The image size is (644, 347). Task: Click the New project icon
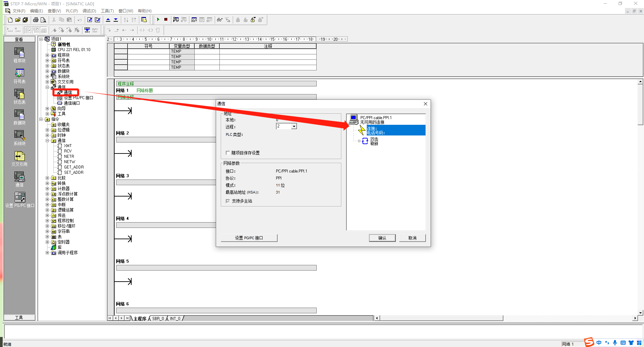10,20
